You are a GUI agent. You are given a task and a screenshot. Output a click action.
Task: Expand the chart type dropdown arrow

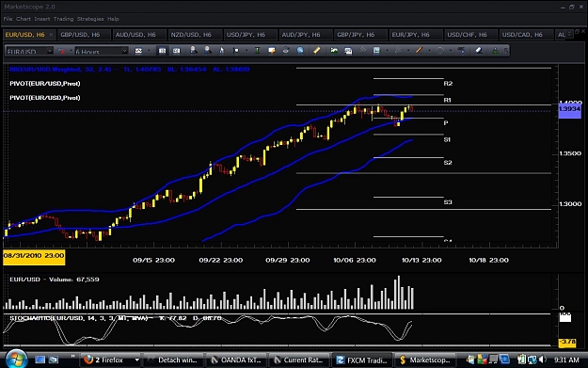149,51
